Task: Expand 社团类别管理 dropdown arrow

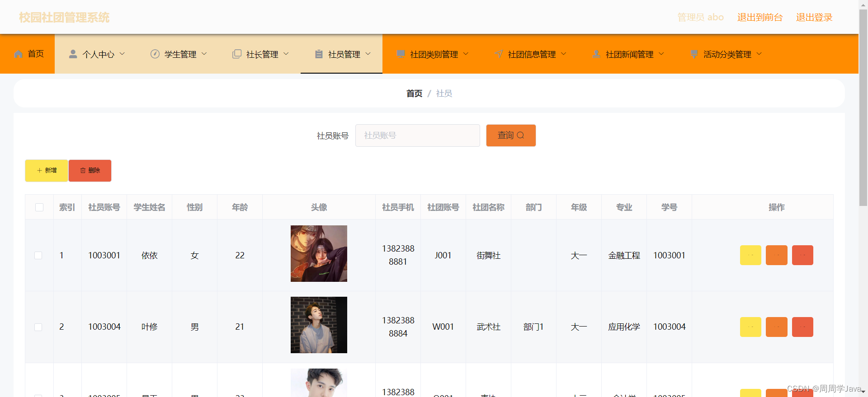Action: click(x=466, y=54)
